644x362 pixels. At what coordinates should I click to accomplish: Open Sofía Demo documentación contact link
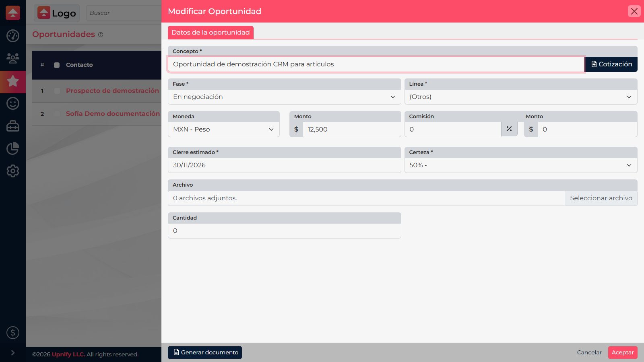click(113, 114)
